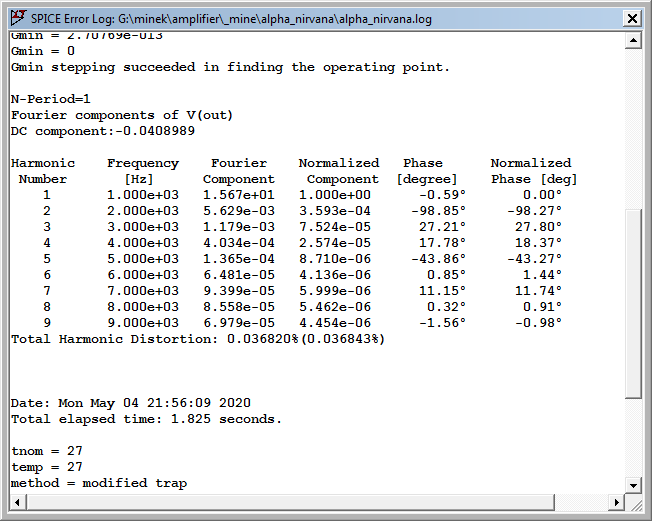Click the 'Gmin = 0' line
The width and height of the screenshot is (652, 521).
tap(43, 51)
